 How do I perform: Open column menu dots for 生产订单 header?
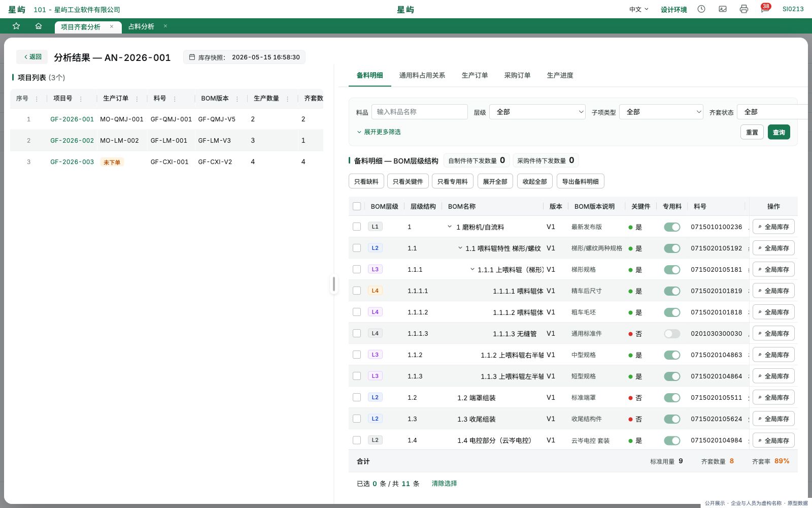tap(137, 99)
